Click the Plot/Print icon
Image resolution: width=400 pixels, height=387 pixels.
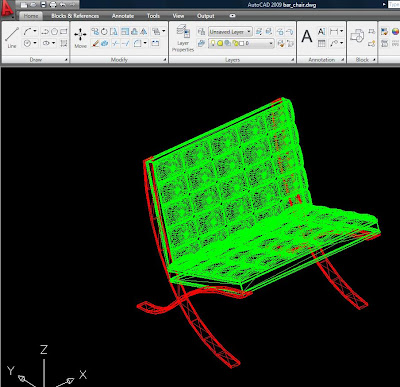(x=53, y=5)
